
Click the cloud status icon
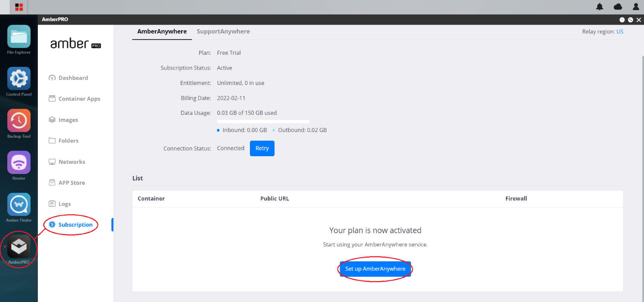[x=618, y=7]
